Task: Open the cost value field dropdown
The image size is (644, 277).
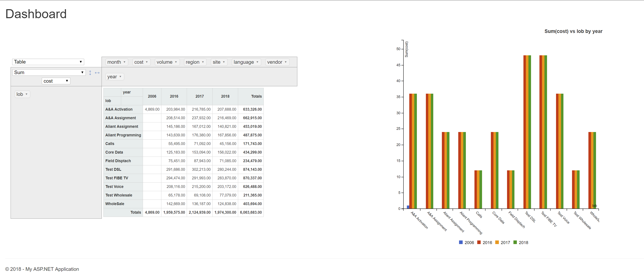Action: click(56, 81)
